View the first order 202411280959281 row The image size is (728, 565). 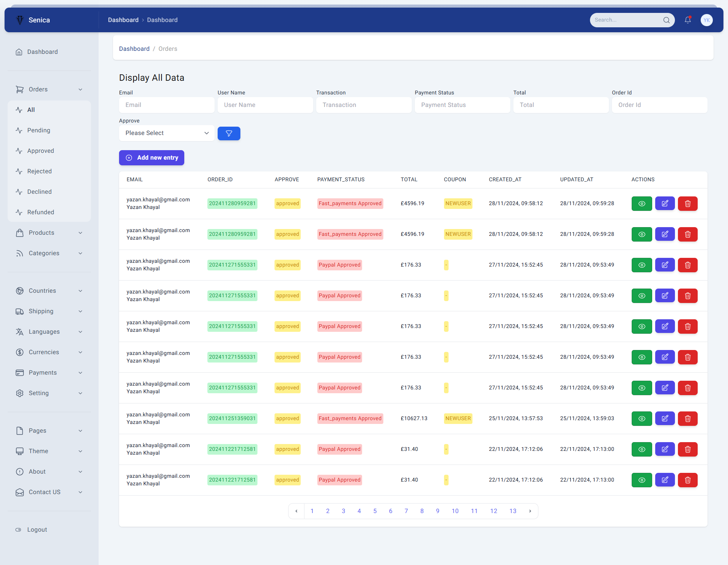(x=642, y=204)
